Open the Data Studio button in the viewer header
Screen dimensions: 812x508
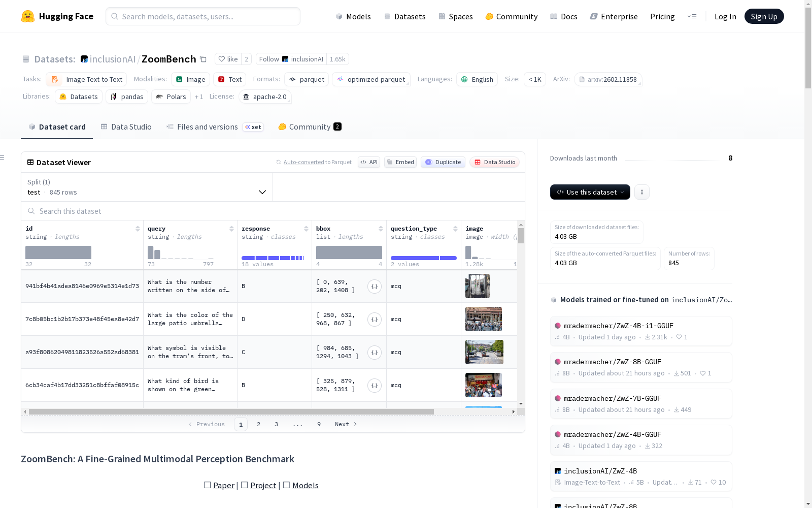[495, 162]
